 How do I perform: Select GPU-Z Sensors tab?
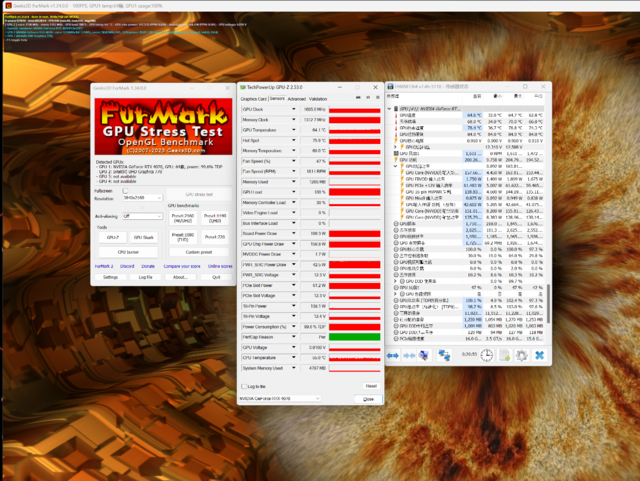pyautogui.click(x=277, y=99)
